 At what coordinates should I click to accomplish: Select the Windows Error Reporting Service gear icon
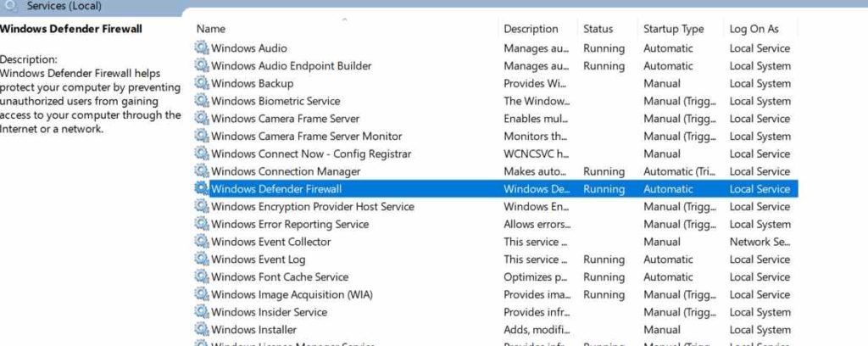202,224
